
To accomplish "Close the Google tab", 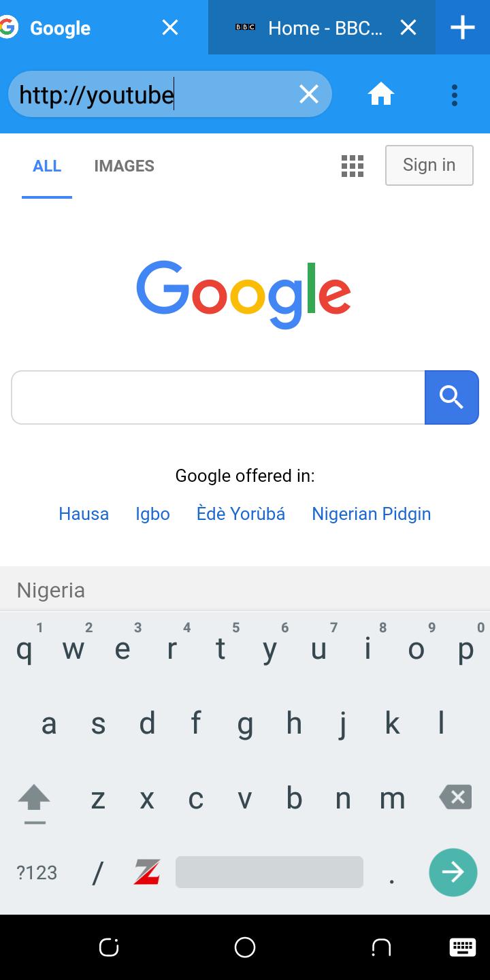I will tap(170, 27).
